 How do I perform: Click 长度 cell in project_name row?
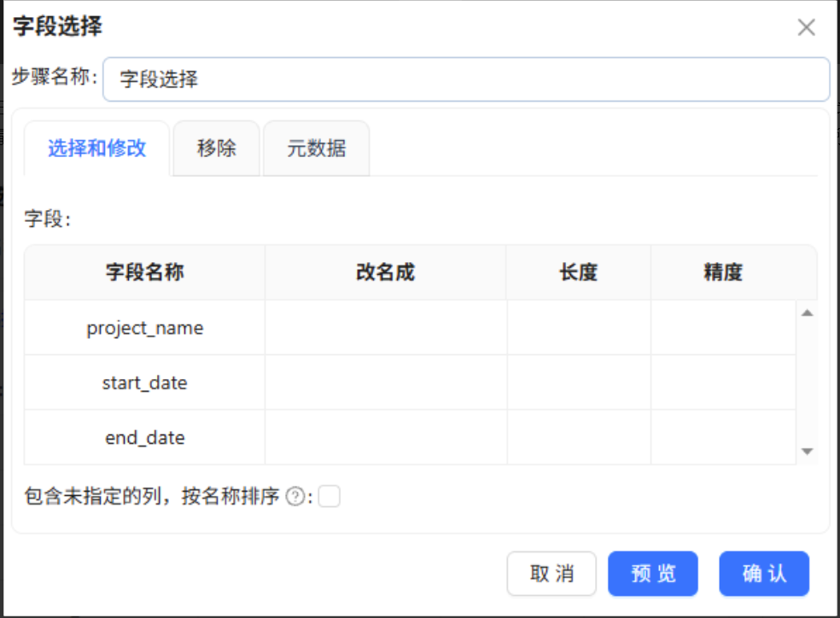pos(579,328)
